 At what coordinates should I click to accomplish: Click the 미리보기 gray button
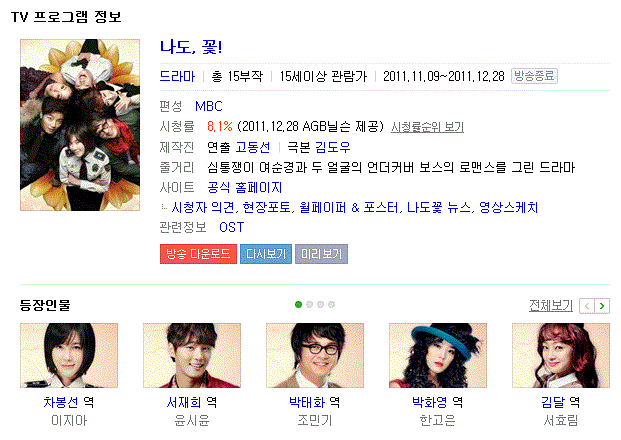tap(321, 254)
